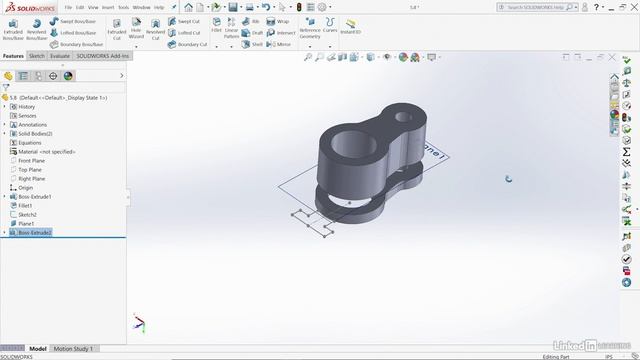Select the Intersect tool

[281, 33]
